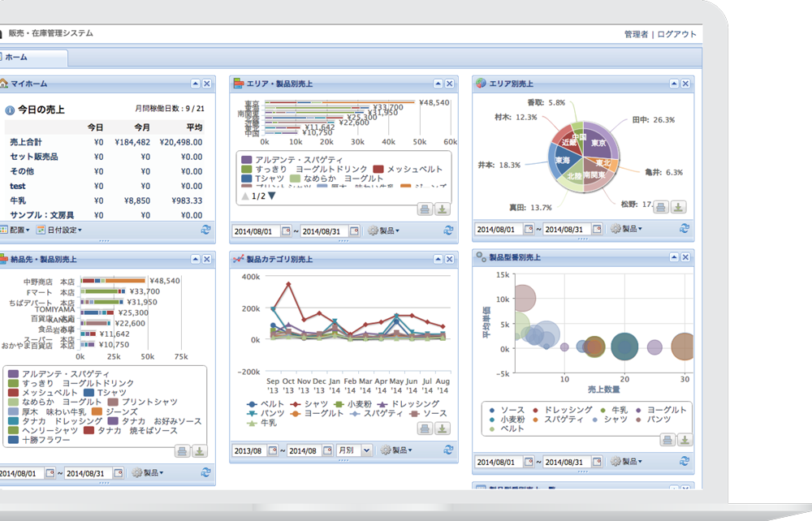Open end date calendar in 納品先・製品別売上
Image resolution: width=812 pixels, height=521 pixels.
coord(118,473)
